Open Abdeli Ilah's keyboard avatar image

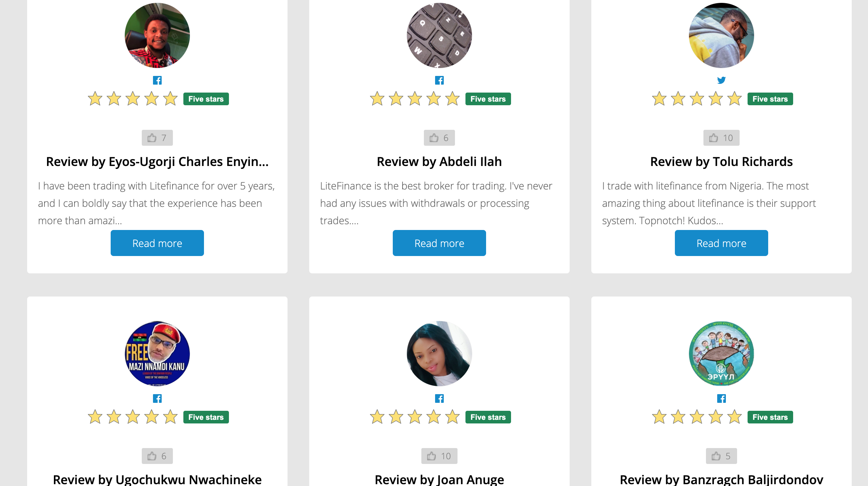coord(439,35)
